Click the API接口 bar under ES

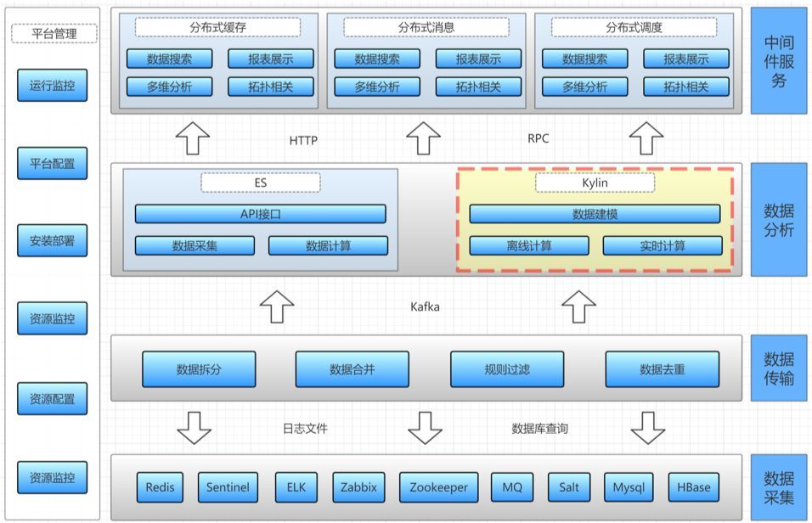(260, 214)
